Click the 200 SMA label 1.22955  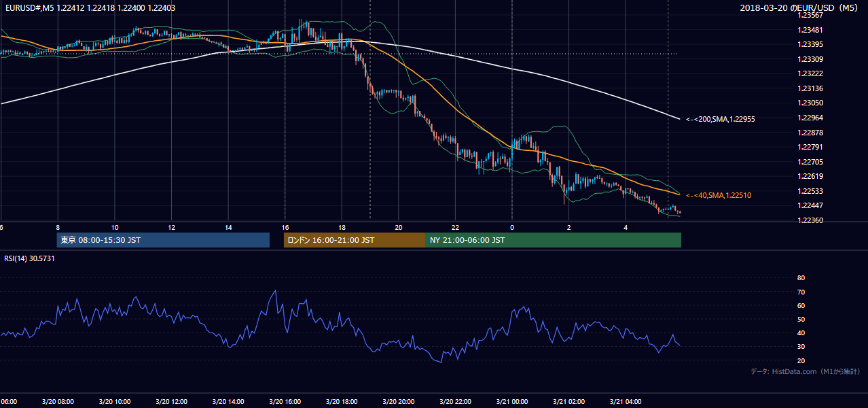[721, 119]
